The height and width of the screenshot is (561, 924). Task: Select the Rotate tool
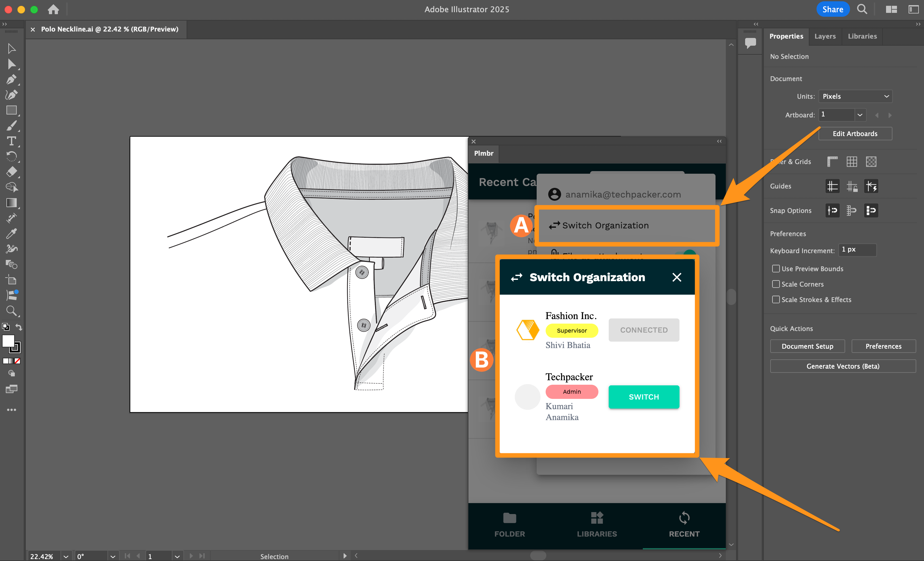(x=12, y=156)
